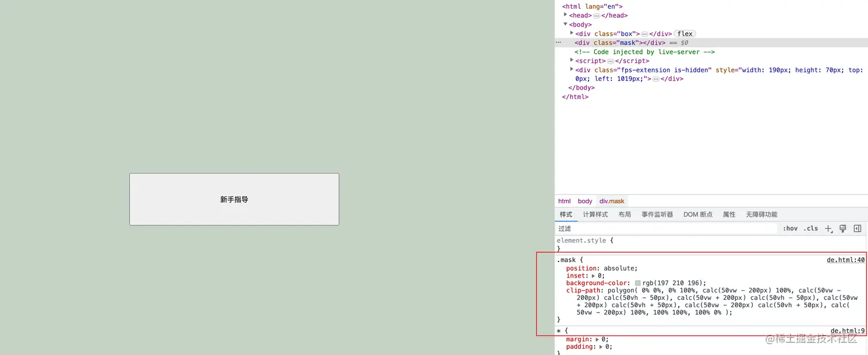Screen dimensions: 868x355
Task: Click the closing </body> tag row
Action: pyautogui.click(x=582, y=88)
